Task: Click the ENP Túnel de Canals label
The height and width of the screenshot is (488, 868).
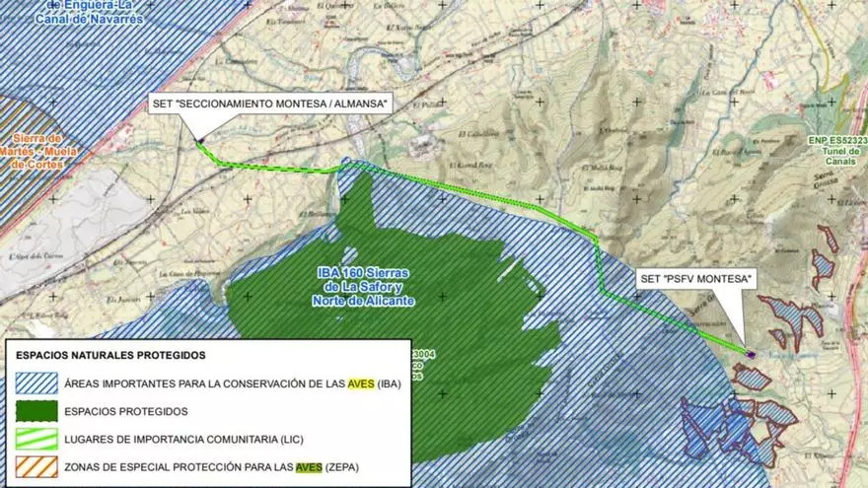Action: pyautogui.click(x=836, y=148)
